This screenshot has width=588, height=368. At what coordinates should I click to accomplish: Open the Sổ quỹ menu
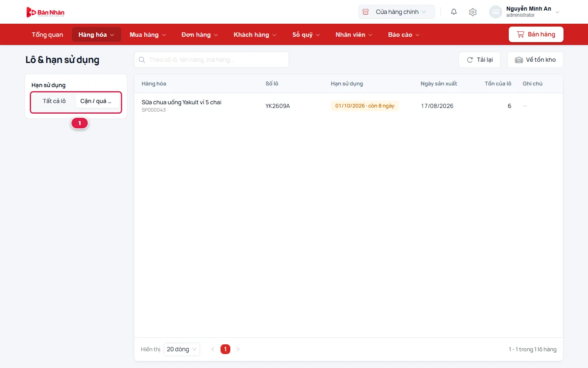coord(306,34)
